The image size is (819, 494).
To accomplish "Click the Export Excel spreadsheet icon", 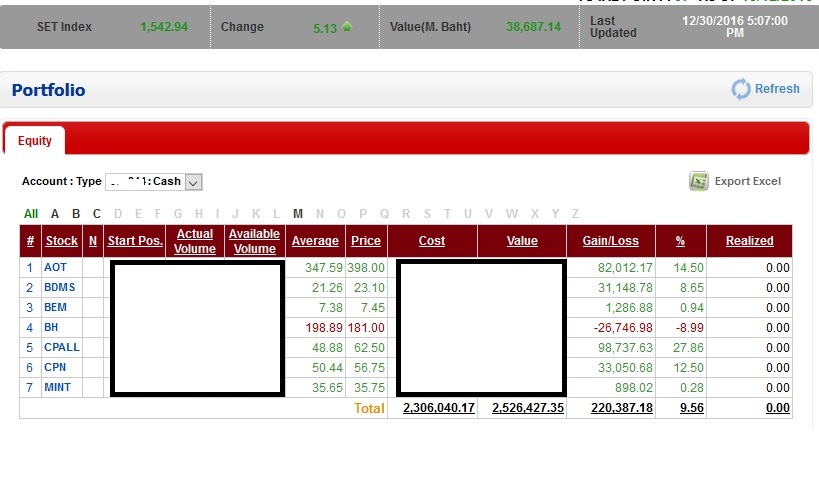I will click(698, 181).
